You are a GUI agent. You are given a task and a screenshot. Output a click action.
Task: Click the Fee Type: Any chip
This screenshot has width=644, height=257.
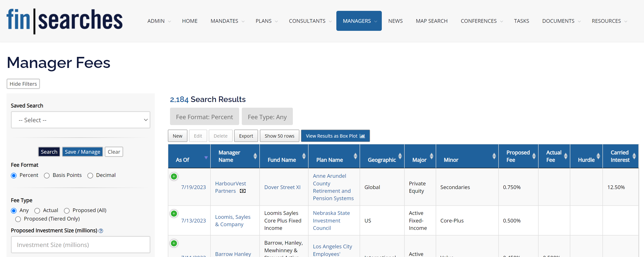coord(267,117)
